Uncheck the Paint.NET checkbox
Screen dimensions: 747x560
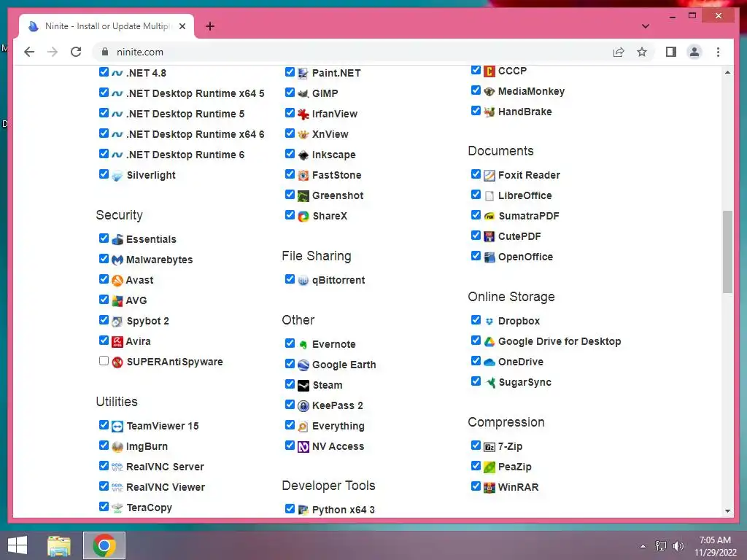(290, 72)
